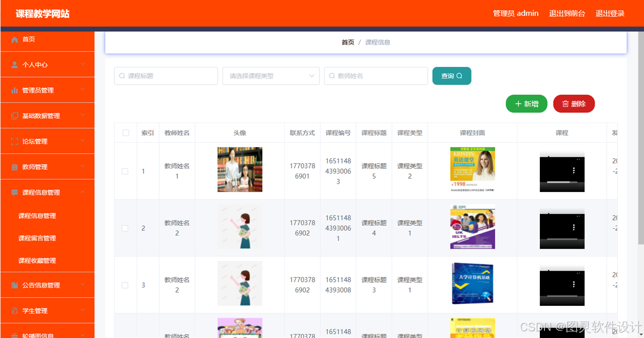
Task: Expand the 个人中心 chevron
Action: 83,64
